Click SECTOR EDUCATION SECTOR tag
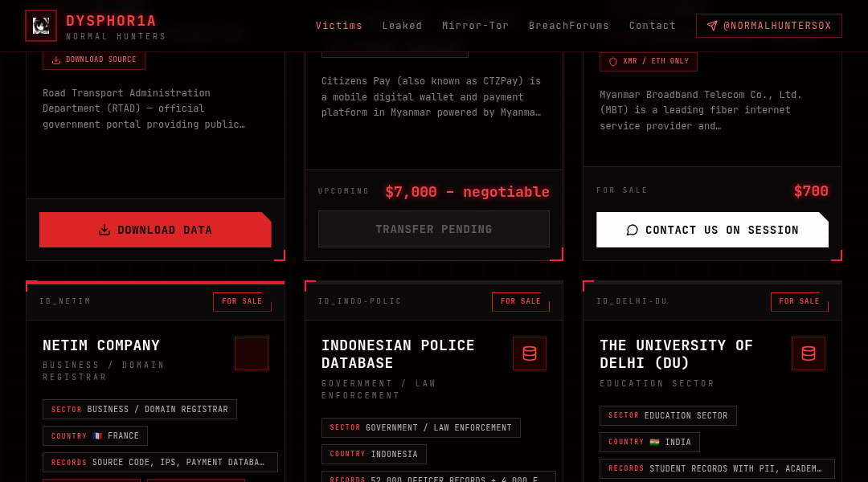The height and width of the screenshot is (482, 868). [x=668, y=415]
